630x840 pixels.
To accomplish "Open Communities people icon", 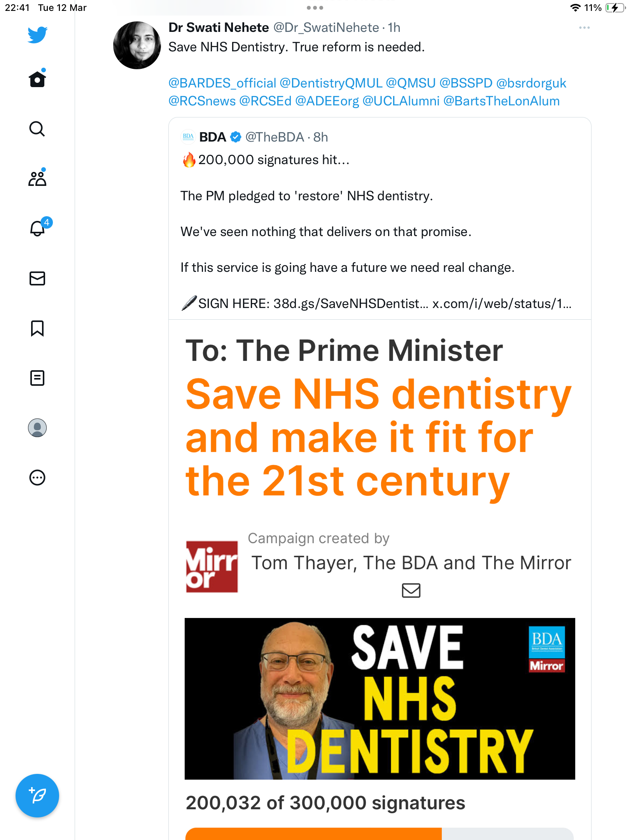I will pyautogui.click(x=37, y=178).
